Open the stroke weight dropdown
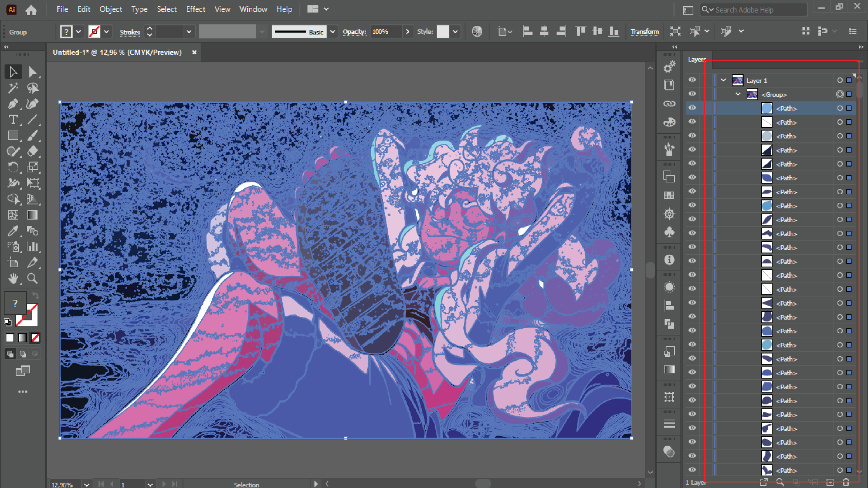The height and width of the screenshot is (488, 868). point(189,32)
